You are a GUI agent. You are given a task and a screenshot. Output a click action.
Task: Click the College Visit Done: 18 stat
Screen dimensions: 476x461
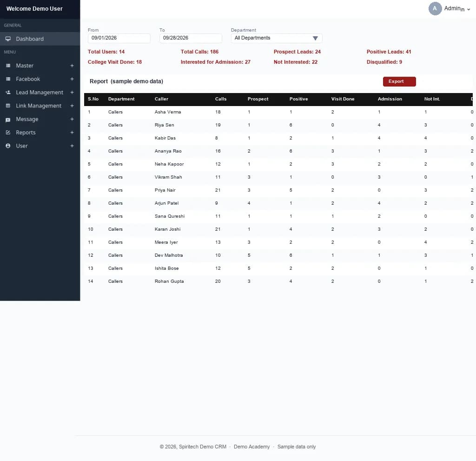[x=115, y=62]
